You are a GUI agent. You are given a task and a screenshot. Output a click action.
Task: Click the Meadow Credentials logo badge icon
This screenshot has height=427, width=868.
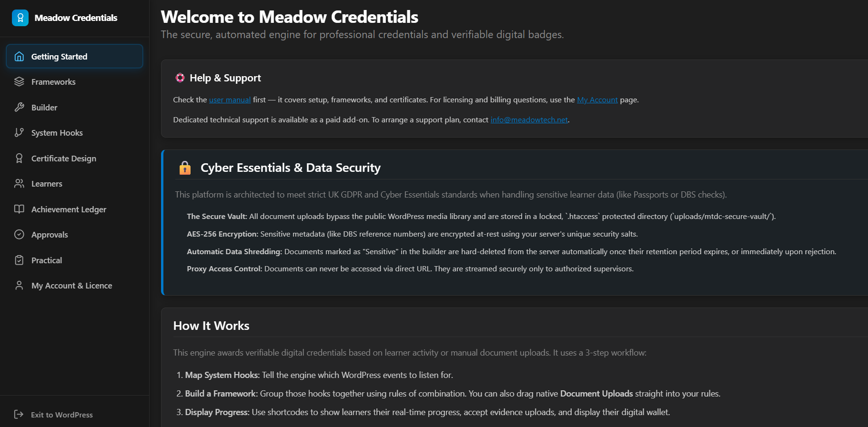point(20,18)
